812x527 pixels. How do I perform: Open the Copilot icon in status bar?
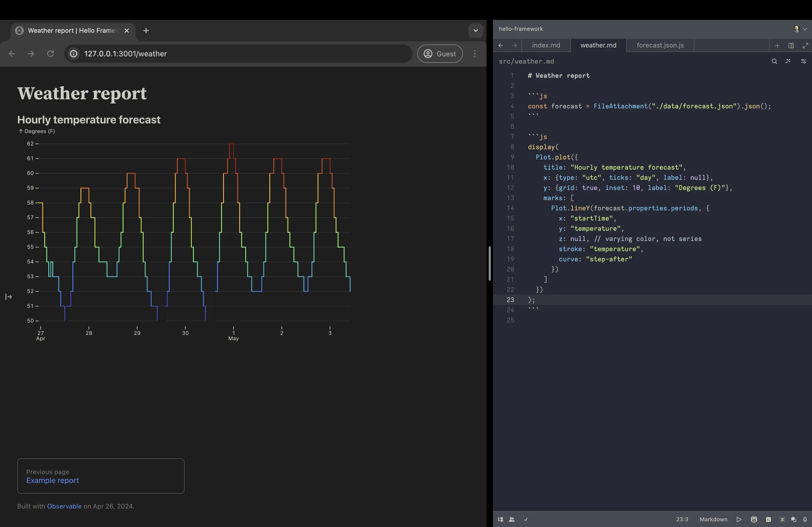click(x=754, y=519)
